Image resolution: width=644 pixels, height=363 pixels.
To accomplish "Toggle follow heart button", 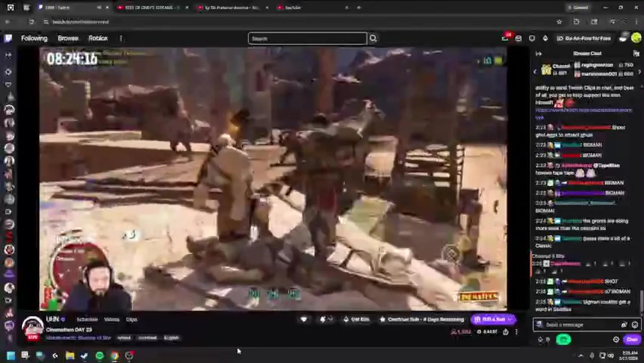I will point(304,319).
